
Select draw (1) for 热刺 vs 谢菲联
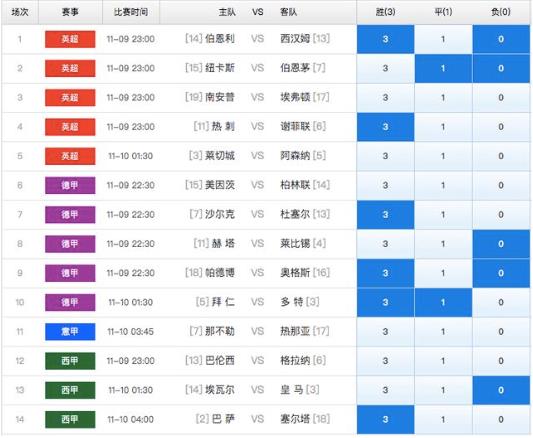[x=443, y=127]
